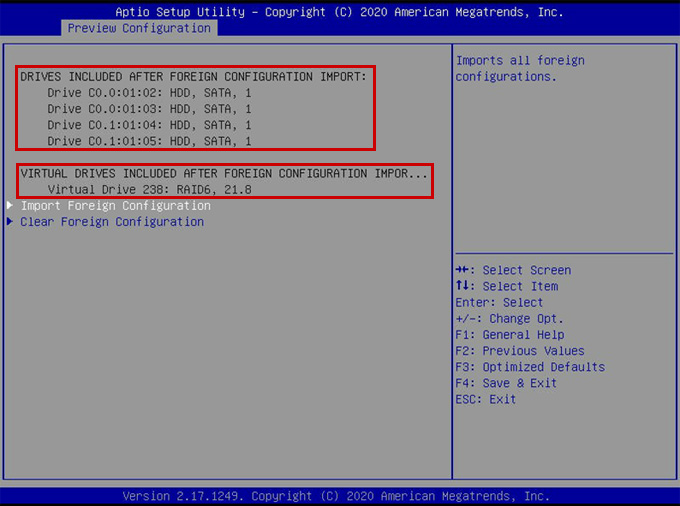Click the triangle beside Clear Foreign Configuration

click(10, 222)
